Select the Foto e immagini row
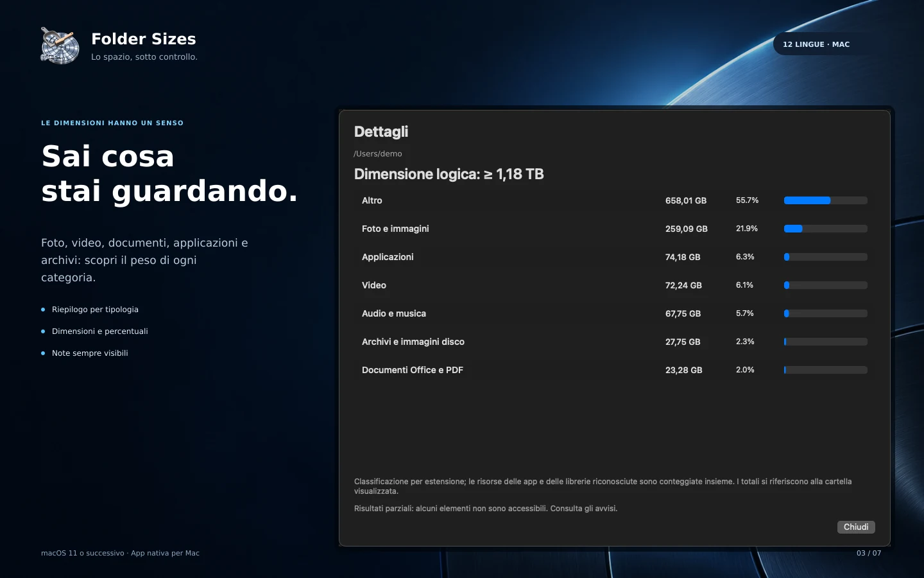924x578 pixels. coord(614,229)
